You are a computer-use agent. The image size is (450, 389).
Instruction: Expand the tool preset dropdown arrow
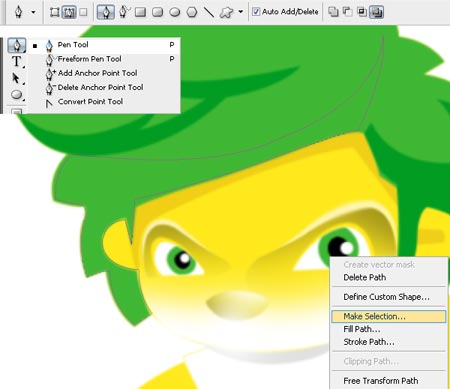(x=33, y=12)
